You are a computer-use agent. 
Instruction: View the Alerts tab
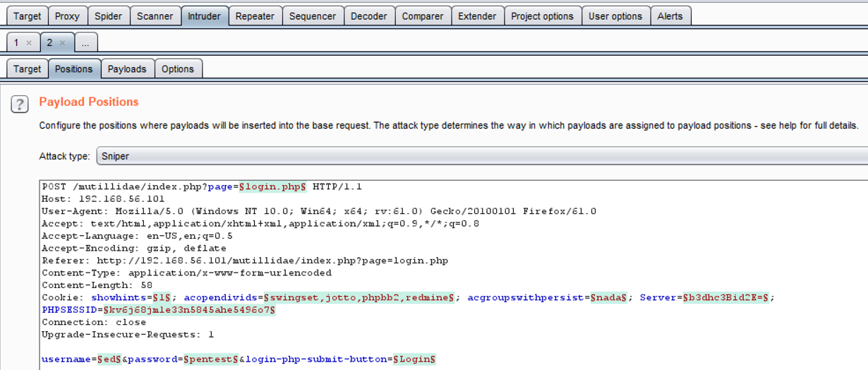pos(670,16)
